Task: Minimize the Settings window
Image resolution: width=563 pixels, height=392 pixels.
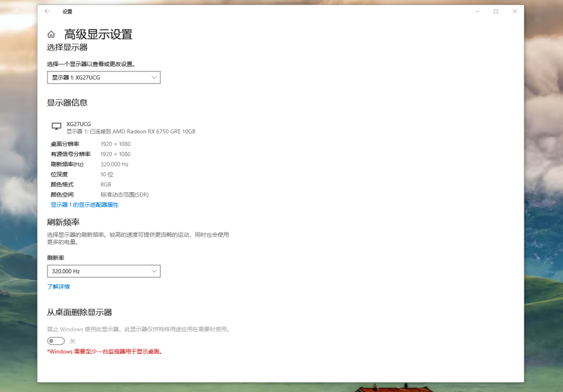Action: 477,12
